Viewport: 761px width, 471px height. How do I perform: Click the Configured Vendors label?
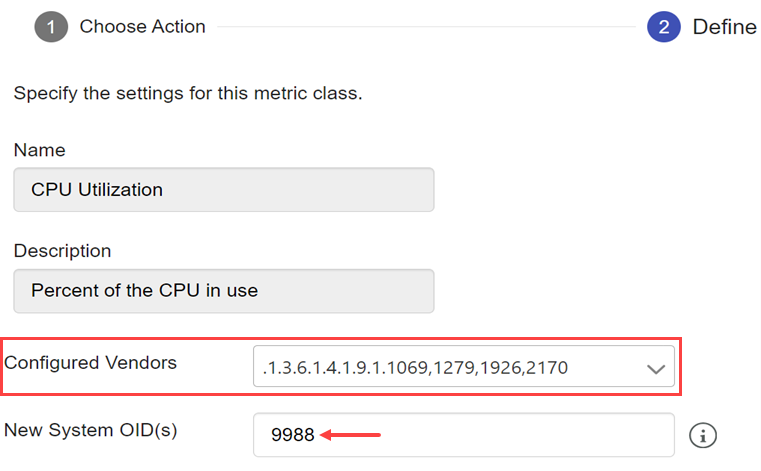click(91, 362)
